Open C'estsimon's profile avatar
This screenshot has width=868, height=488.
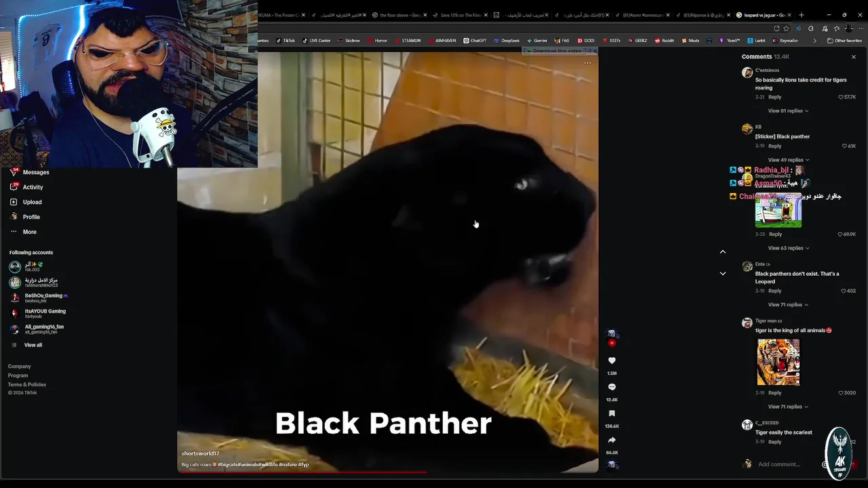tap(747, 73)
